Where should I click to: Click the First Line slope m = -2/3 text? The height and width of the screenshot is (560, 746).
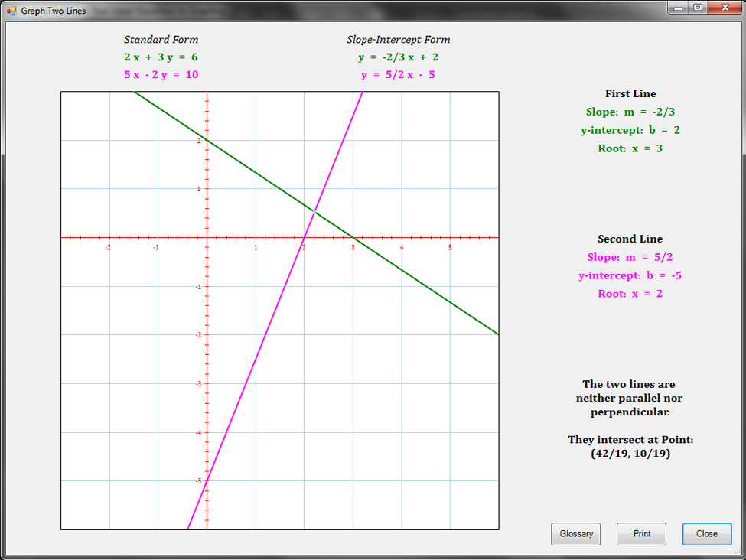coord(630,112)
